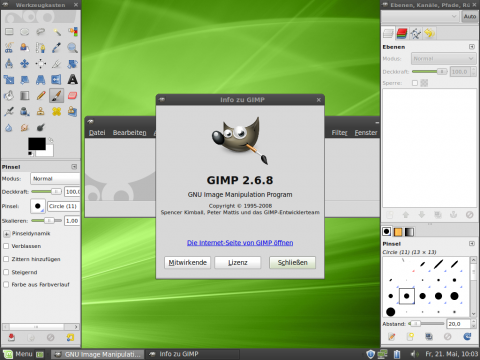Select the Align tool
480x360 pixels.
41,64
